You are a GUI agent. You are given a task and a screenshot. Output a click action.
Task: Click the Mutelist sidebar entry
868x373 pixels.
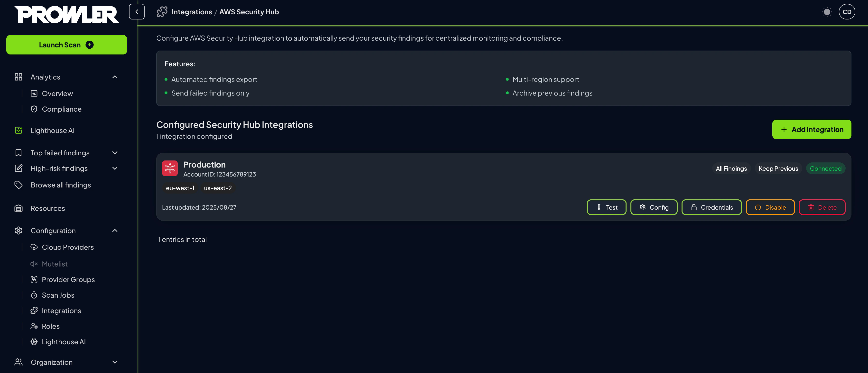click(x=55, y=264)
